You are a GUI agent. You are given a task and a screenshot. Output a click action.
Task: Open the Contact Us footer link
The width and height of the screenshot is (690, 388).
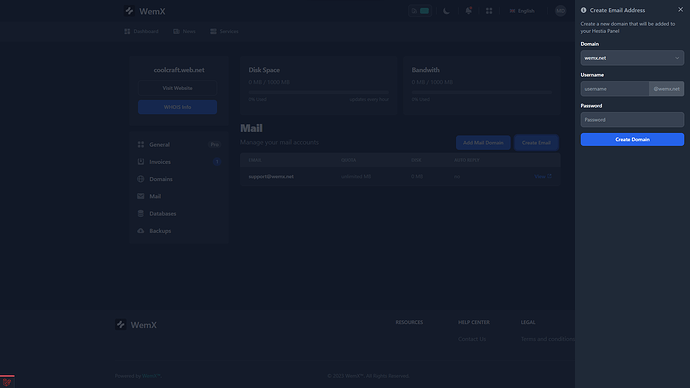click(472, 339)
